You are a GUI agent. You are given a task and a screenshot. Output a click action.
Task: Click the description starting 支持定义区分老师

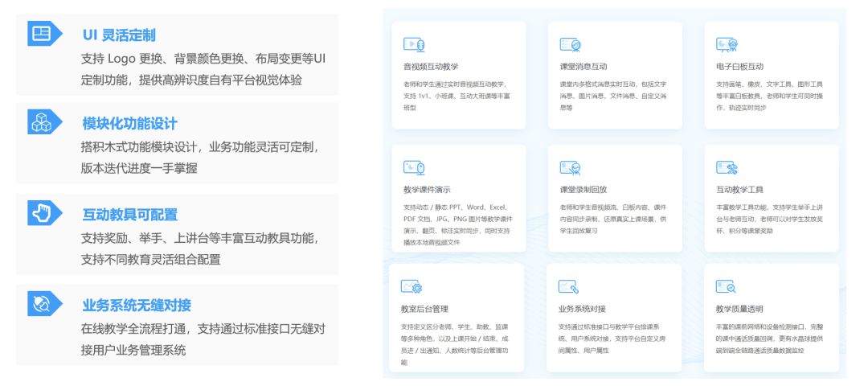point(455,344)
